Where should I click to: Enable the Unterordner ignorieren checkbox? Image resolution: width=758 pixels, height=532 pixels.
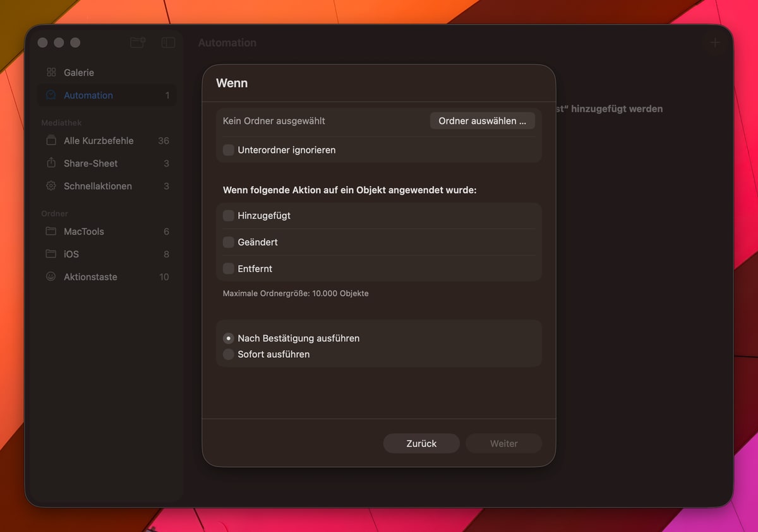(229, 150)
